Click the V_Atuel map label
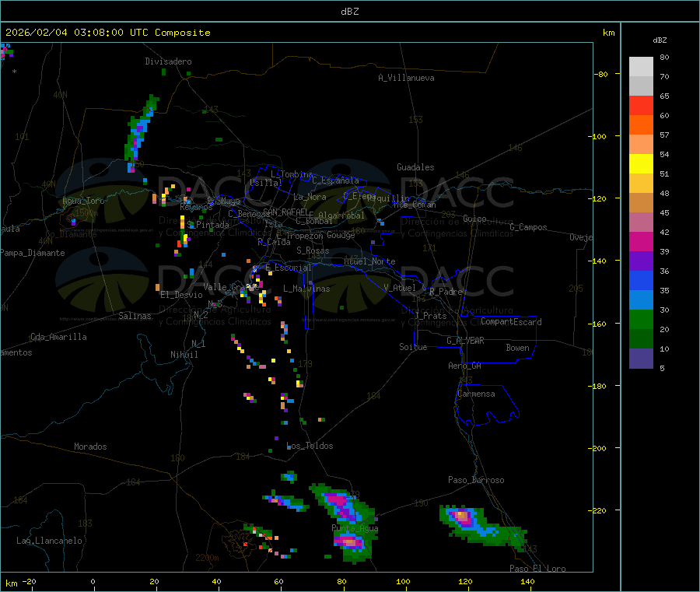Viewport: 700px width, 592px height. point(400,288)
